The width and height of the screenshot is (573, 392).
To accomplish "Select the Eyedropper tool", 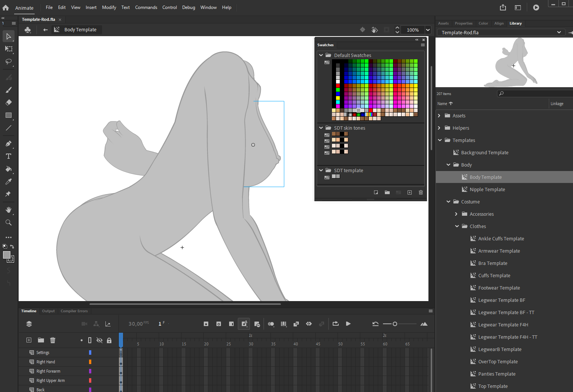I will coord(8,181).
